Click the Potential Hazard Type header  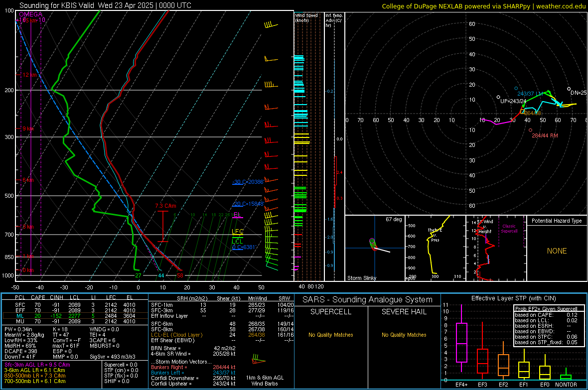pyautogui.click(x=557, y=221)
